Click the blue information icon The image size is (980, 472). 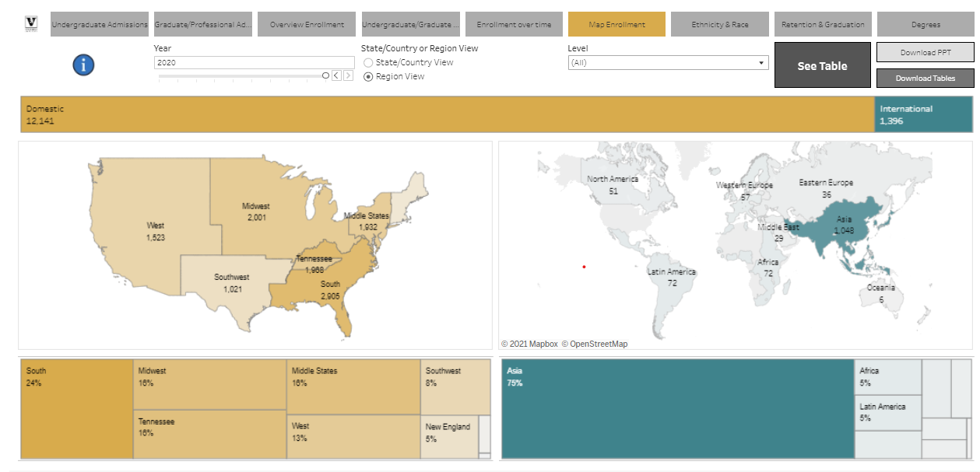(83, 65)
